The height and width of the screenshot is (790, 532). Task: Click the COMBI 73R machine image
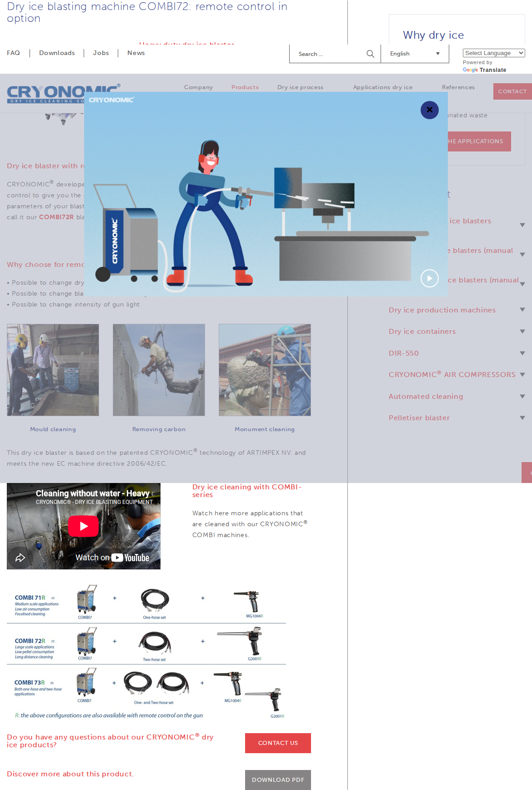(x=86, y=682)
